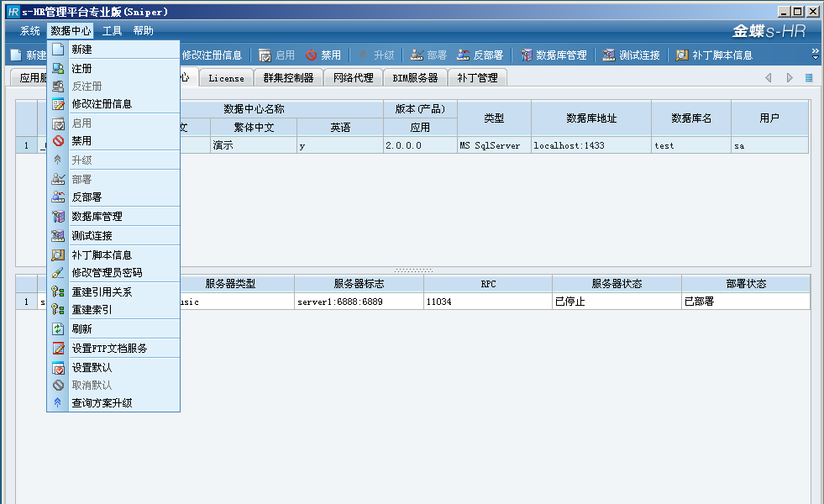The width and height of the screenshot is (824, 504).
Task: Click the 补丁脚本信息 icon in the dropdown menu
Action: (58, 255)
